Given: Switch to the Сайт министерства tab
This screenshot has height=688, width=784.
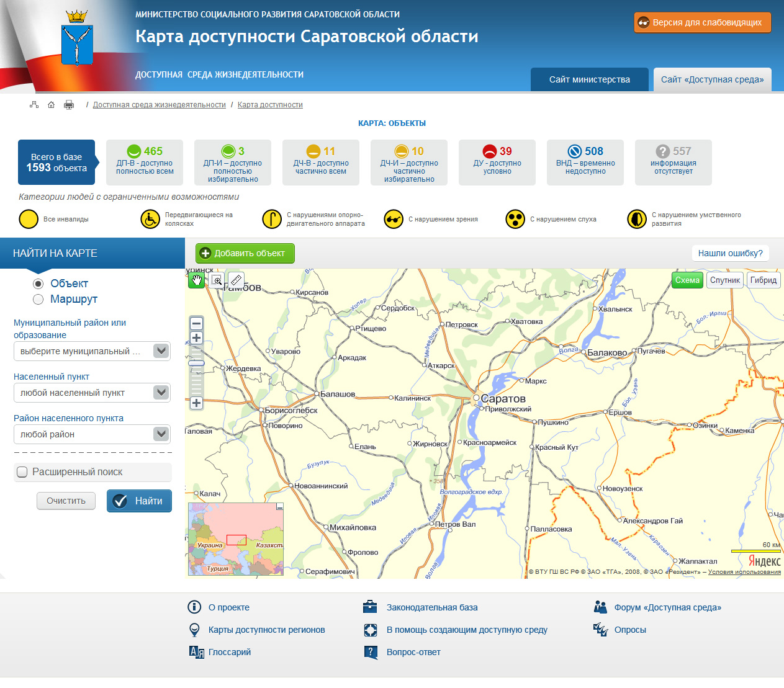Looking at the screenshot, I should (x=589, y=79).
